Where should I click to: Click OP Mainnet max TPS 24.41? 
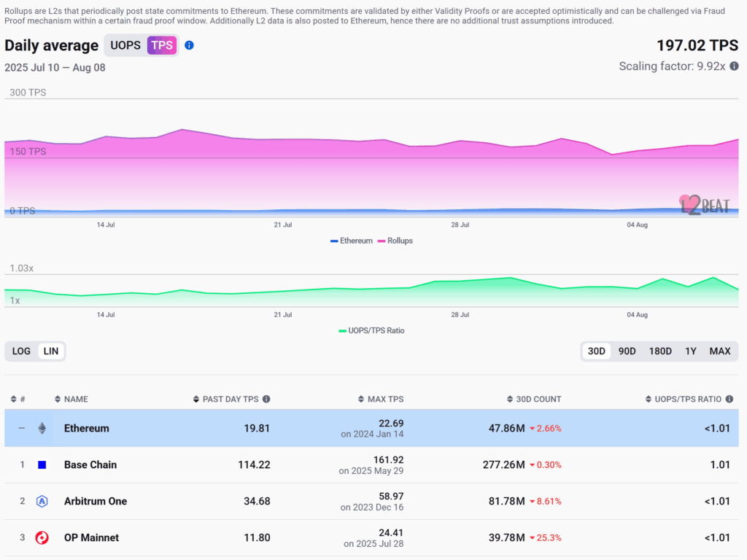[x=391, y=532]
